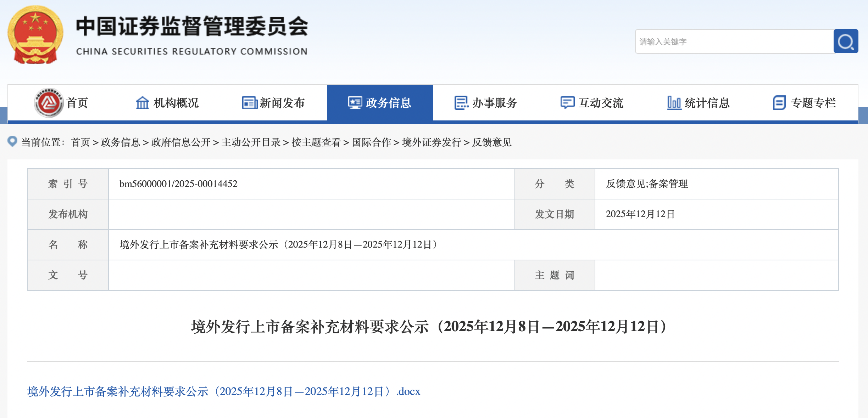Click the document icon for 专题专栏

(x=779, y=103)
